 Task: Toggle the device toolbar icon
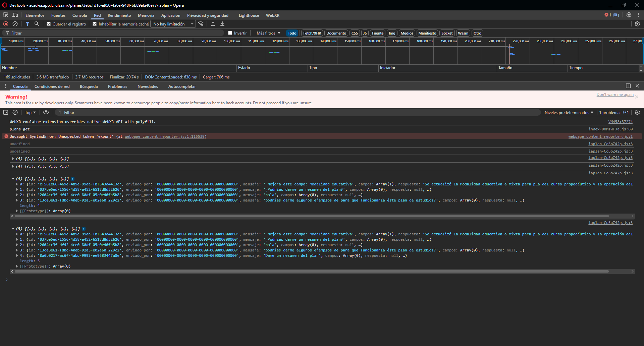[x=15, y=15]
